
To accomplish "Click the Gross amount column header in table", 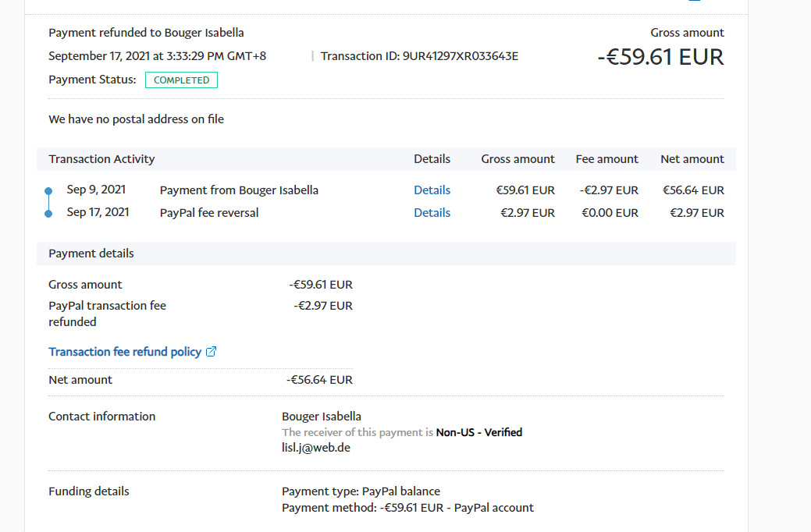I will pyautogui.click(x=518, y=159).
